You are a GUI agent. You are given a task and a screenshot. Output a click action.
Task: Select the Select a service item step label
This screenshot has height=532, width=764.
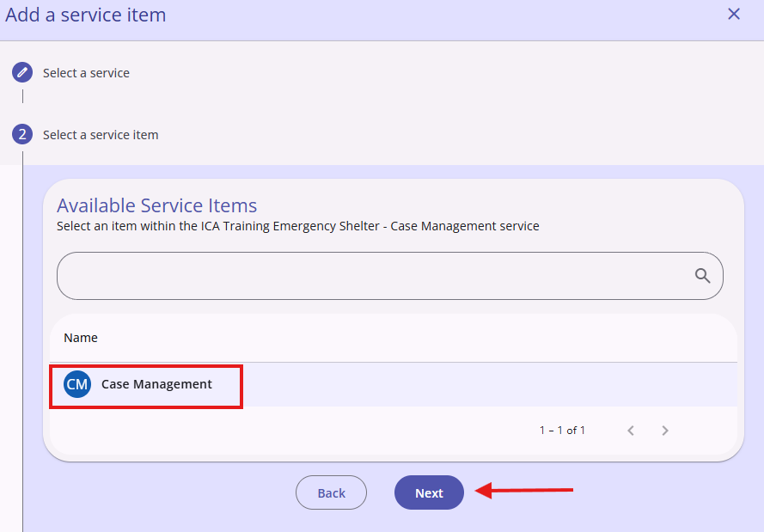click(x=101, y=135)
